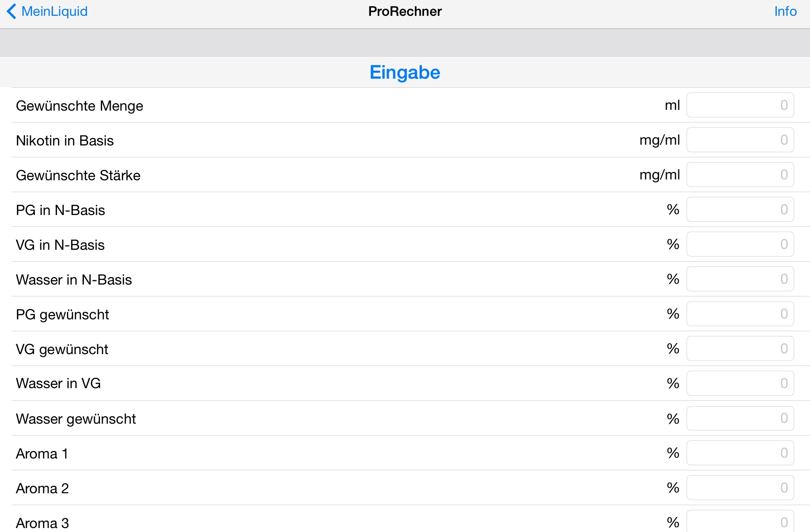Viewport: 810px width, 532px height.
Task: Focus the Gewünschte Menge ml field
Action: point(740,105)
